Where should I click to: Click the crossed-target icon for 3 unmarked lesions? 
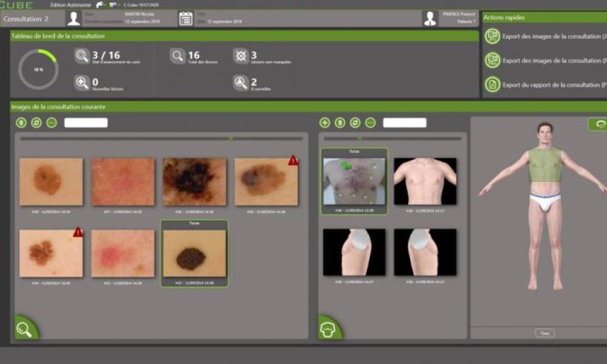point(241,56)
